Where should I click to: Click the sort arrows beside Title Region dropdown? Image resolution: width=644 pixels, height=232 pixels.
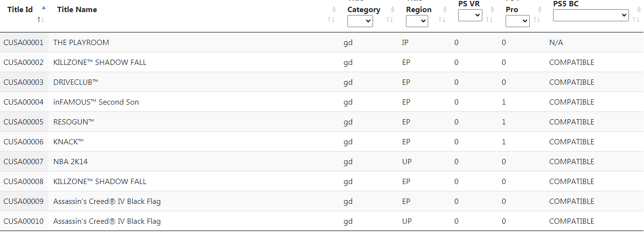[442, 19]
